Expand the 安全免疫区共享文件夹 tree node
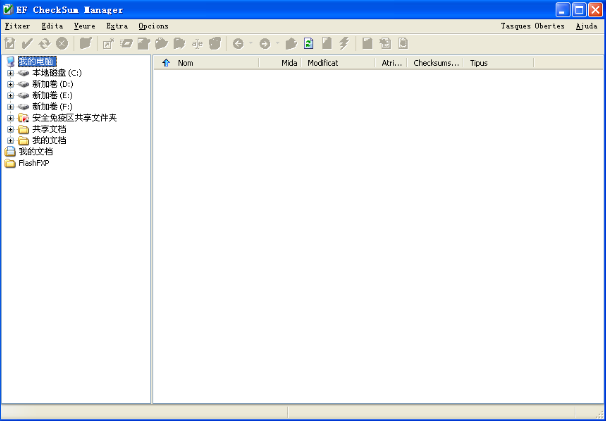 [x=10, y=118]
